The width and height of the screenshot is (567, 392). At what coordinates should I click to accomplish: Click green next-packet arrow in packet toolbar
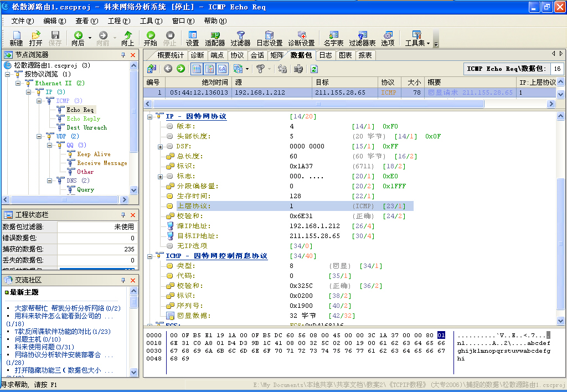[181, 69]
